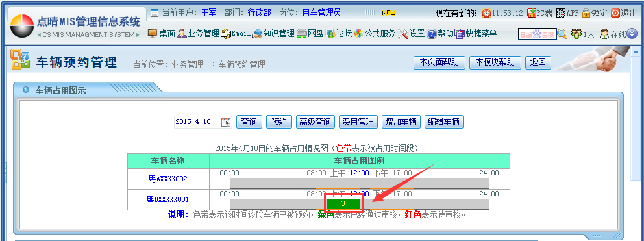This screenshot has width=644, height=241.
Task: Open the 粤AXXXX002 vehicle link
Action: pos(168,179)
